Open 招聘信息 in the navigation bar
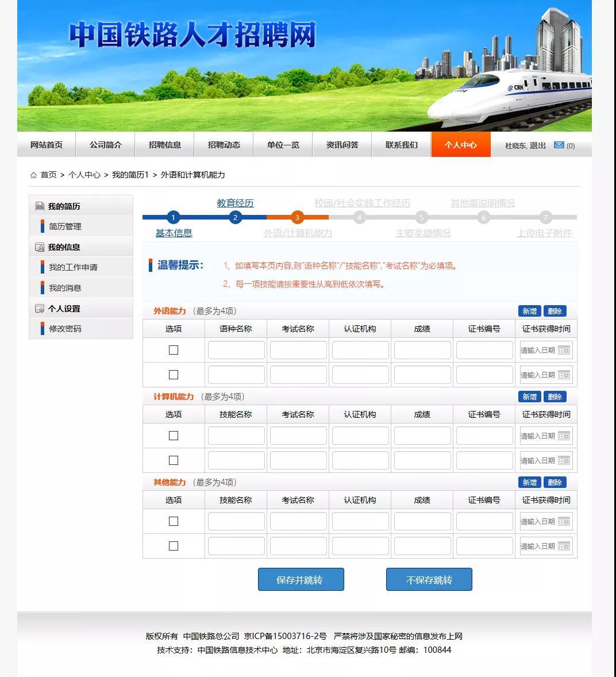Image resolution: width=616 pixels, height=677 pixels. click(164, 145)
